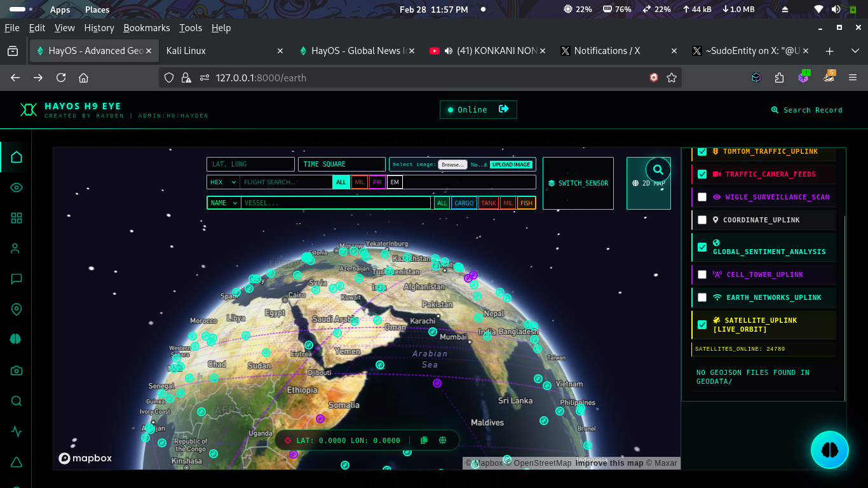Enable CELL_TOWER_UPLINK checkbox
The height and width of the screenshot is (488, 868).
[x=702, y=274]
